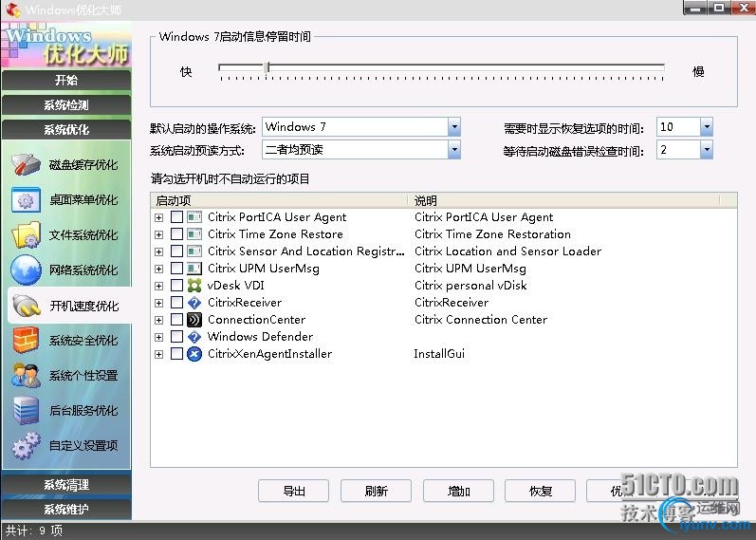Click the Windows Defender question mark icon

(x=194, y=336)
